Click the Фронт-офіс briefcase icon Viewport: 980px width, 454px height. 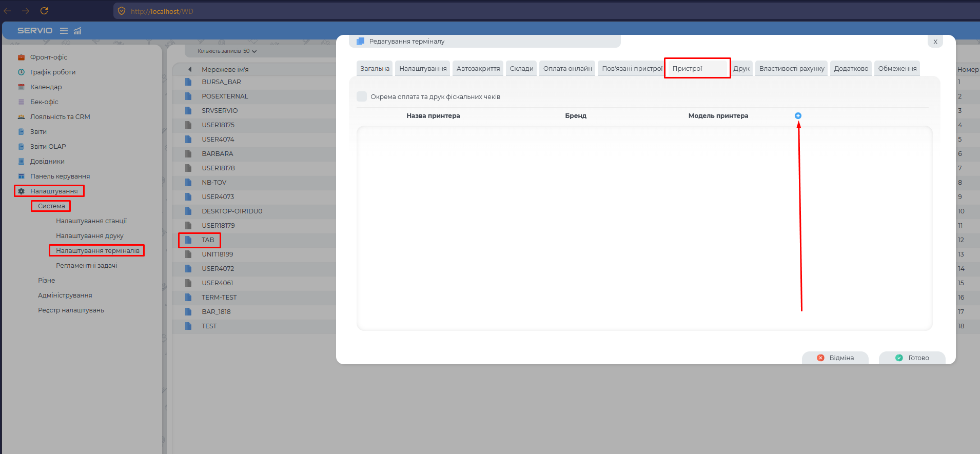[21, 57]
